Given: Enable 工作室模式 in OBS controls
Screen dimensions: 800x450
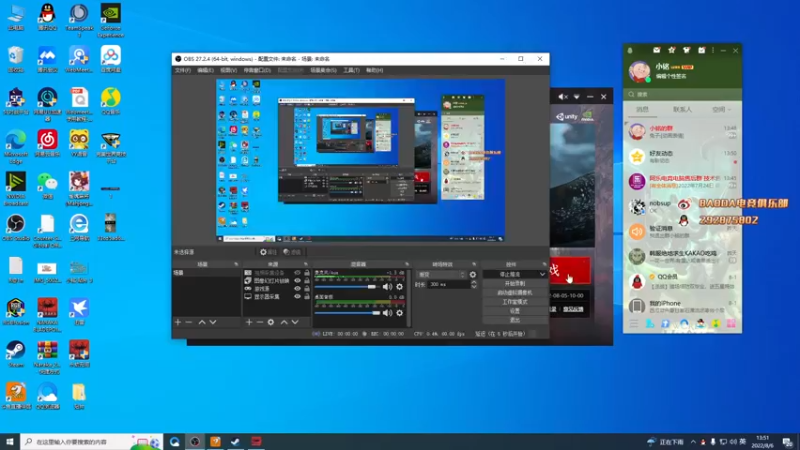Looking at the screenshot, I should point(515,302).
